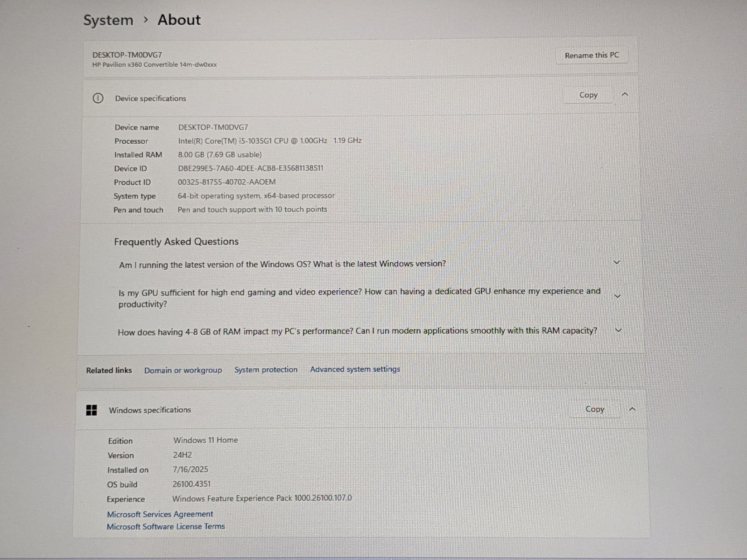
Task: Click the About breadcrumb title
Action: [179, 20]
